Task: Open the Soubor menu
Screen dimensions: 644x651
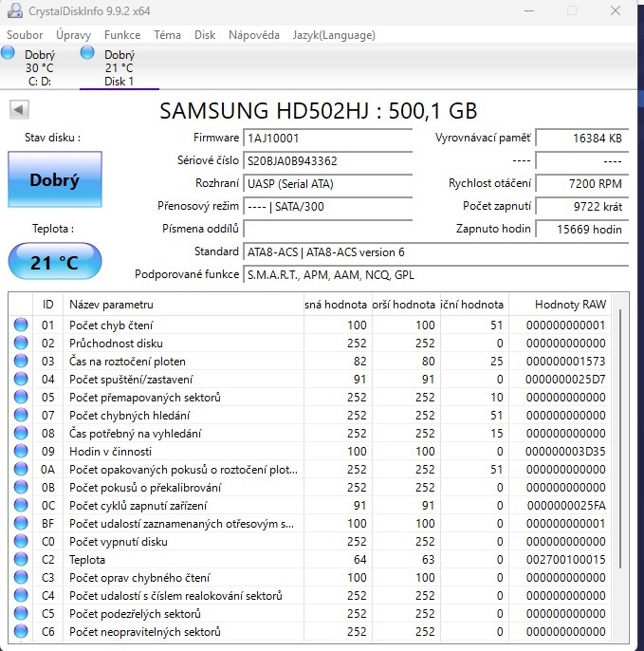Action: [25, 35]
